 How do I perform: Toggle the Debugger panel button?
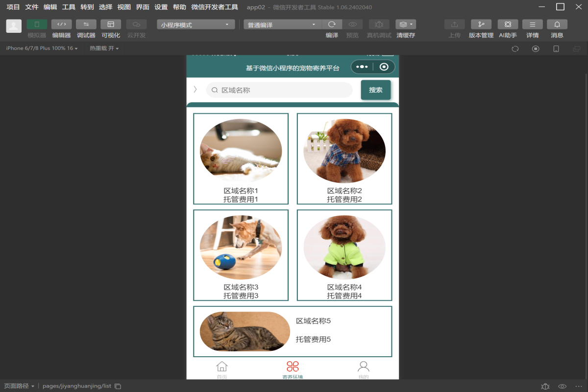[86, 24]
